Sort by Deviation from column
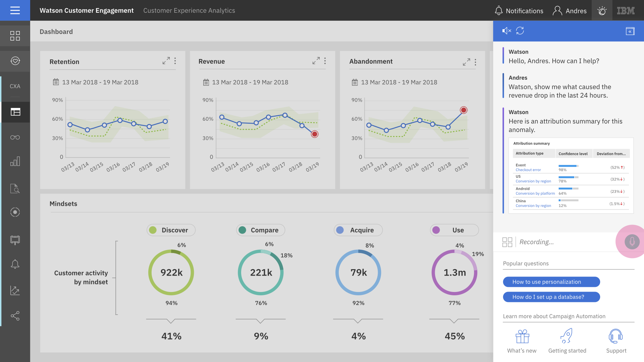This screenshot has height=362, width=644. pyautogui.click(x=611, y=154)
